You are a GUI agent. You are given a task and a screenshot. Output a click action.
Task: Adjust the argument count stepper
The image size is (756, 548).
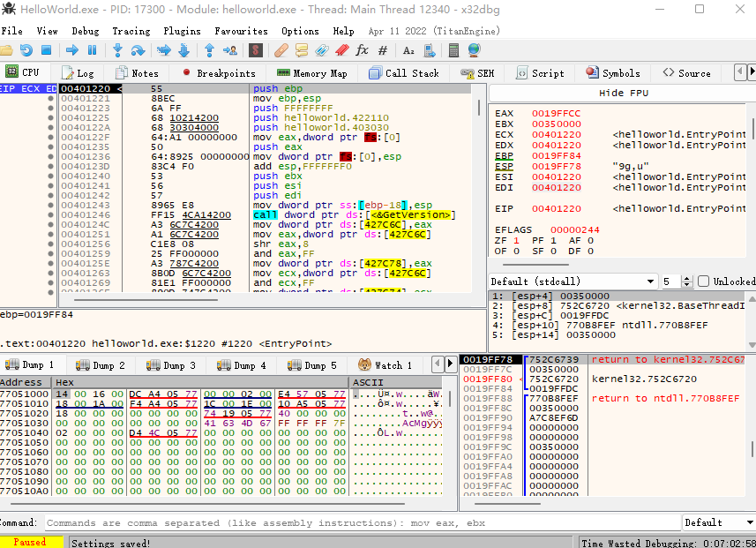pos(687,282)
